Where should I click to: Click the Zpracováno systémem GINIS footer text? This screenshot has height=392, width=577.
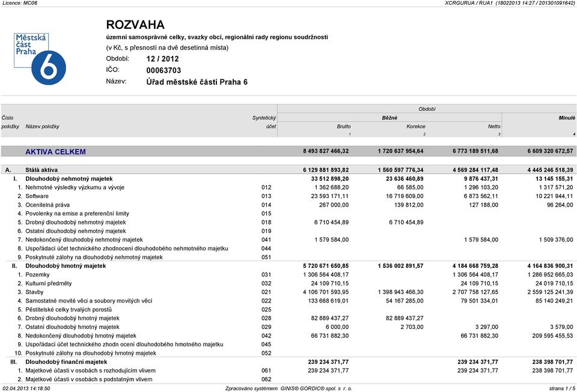click(288, 388)
